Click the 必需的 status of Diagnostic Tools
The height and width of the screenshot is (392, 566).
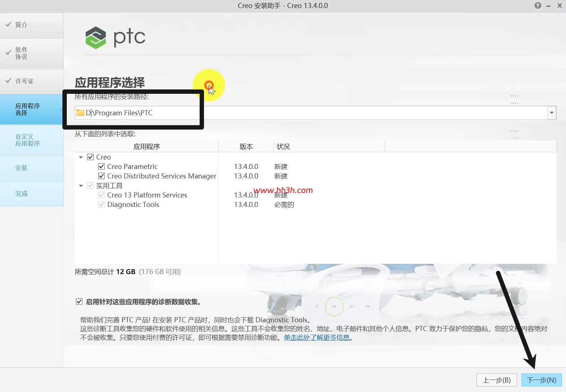[284, 204]
